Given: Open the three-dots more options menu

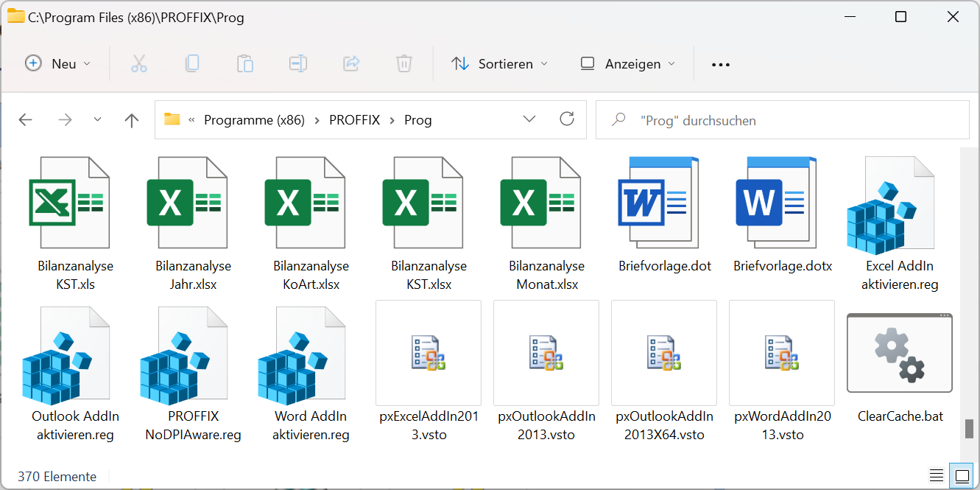Looking at the screenshot, I should [x=721, y=64].
